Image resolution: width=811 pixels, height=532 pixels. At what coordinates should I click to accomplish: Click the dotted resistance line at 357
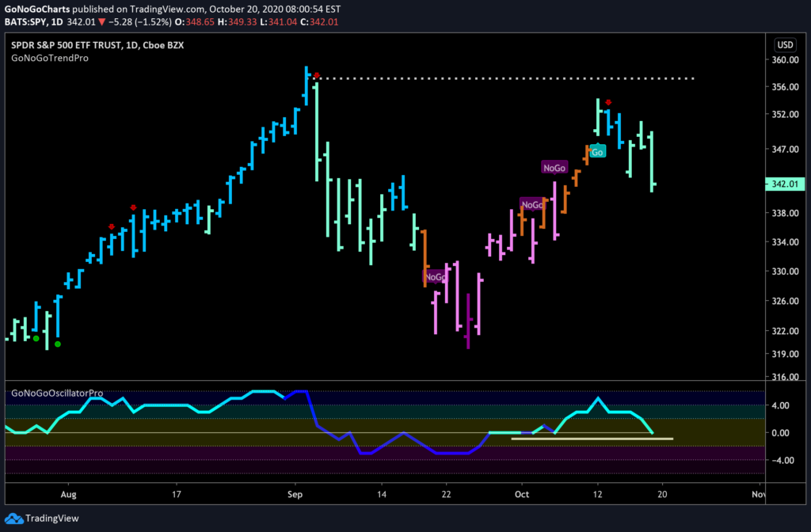pos(508,78)
